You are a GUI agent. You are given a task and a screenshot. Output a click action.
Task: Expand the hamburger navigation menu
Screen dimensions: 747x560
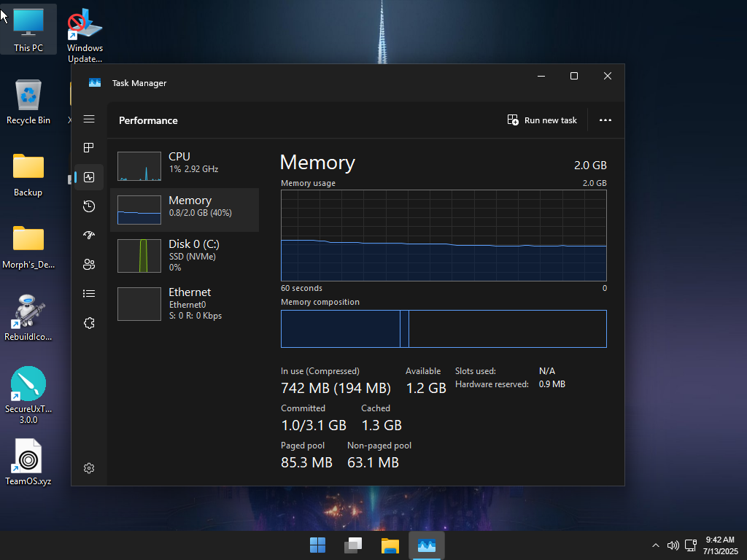pos(88,119)
